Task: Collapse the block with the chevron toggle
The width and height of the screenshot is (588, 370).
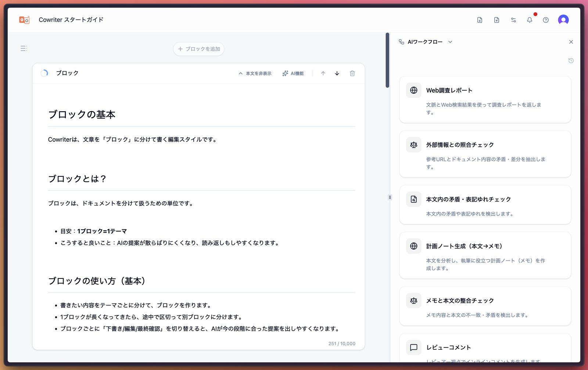Action: 240,73
